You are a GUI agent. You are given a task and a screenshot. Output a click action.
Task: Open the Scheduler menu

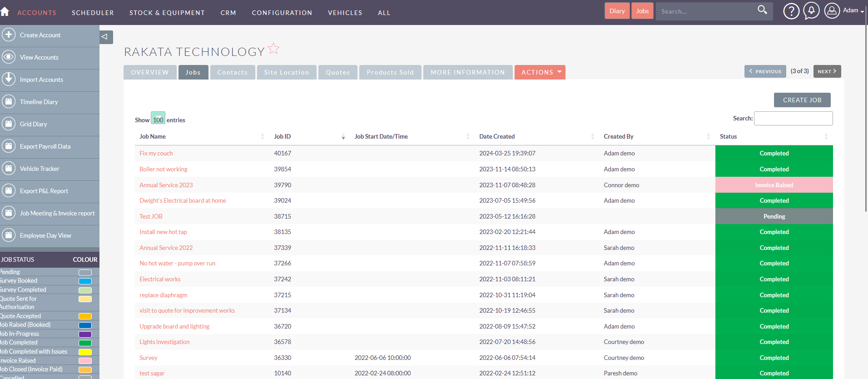(x=93, y=13)
